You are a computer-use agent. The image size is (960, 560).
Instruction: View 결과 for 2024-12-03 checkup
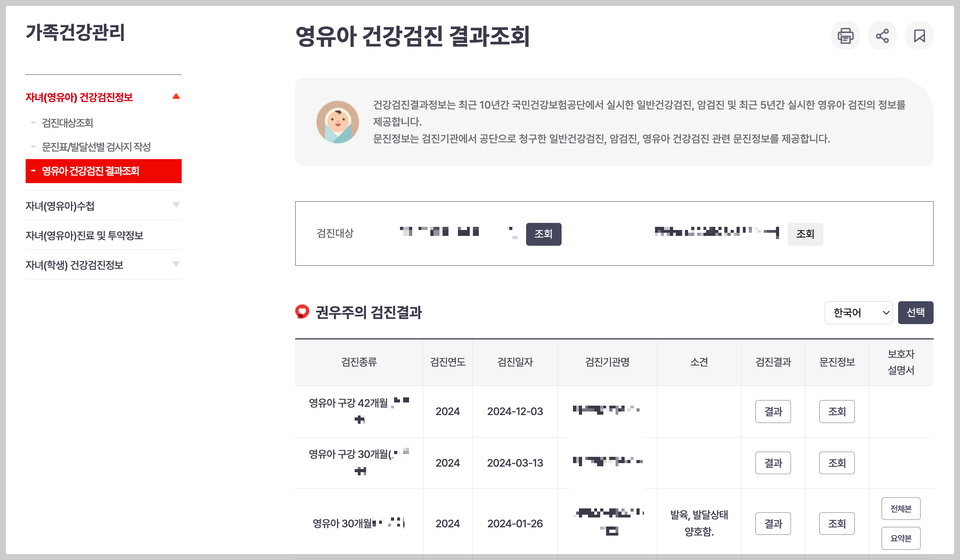[x=773, y=412]
